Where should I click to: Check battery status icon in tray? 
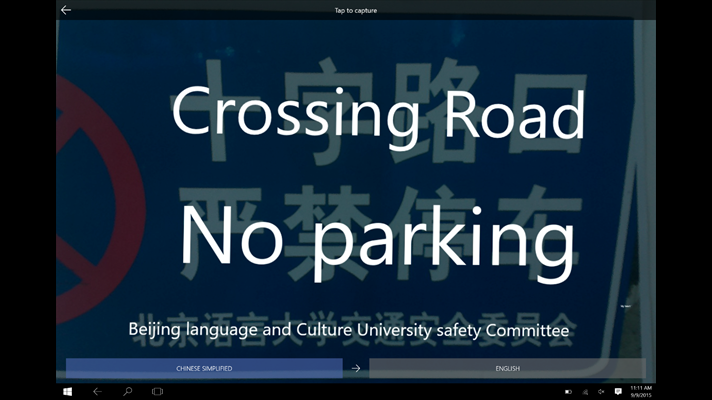coord(569,391)
